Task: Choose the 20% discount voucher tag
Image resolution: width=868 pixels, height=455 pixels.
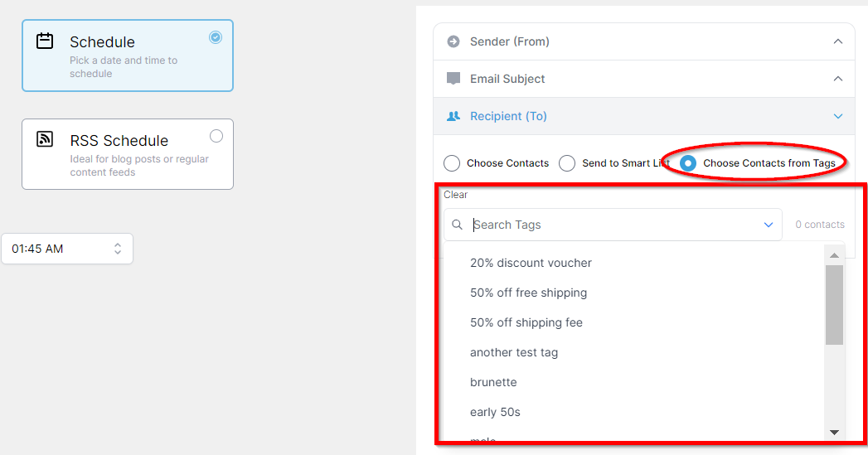Action: click(531, 263)
